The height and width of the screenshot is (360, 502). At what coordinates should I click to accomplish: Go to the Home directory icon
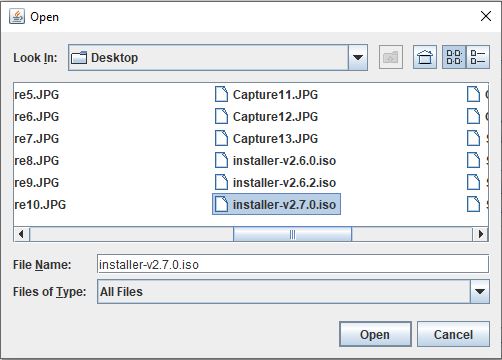coord(425,57)
